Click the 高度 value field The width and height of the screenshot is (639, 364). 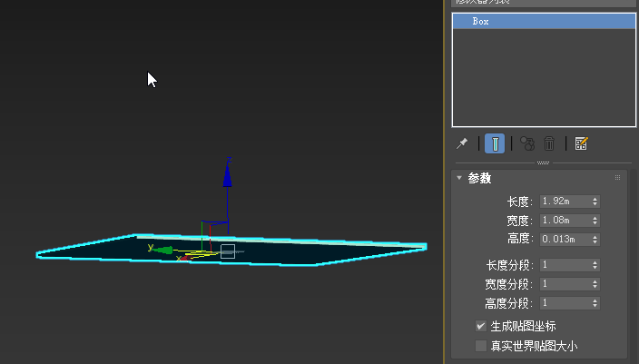pyautogui.click(x=565, y=240)
